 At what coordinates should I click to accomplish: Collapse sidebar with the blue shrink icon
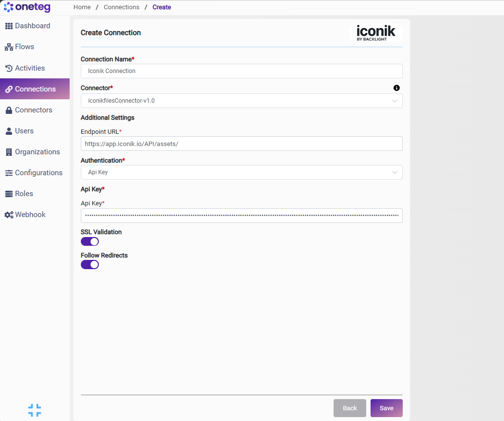click(x=35, y=410)
